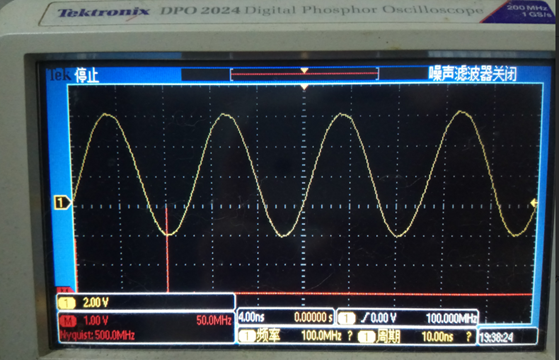Click the clock time 19:38:24
The image size is (559, 360).
click(x=496, y=337)
